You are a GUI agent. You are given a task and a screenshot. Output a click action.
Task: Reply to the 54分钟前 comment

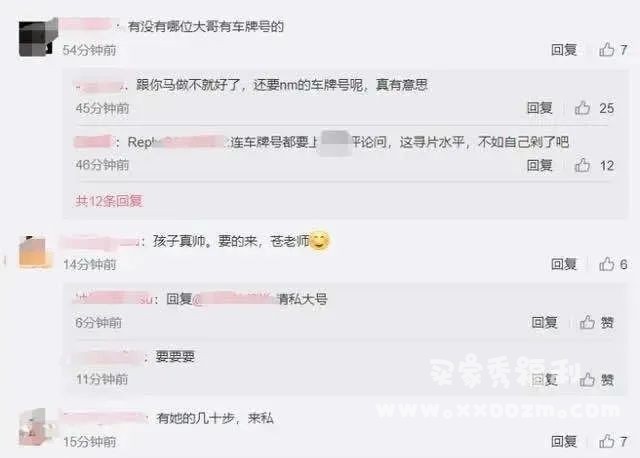click(x=564, y=50)
